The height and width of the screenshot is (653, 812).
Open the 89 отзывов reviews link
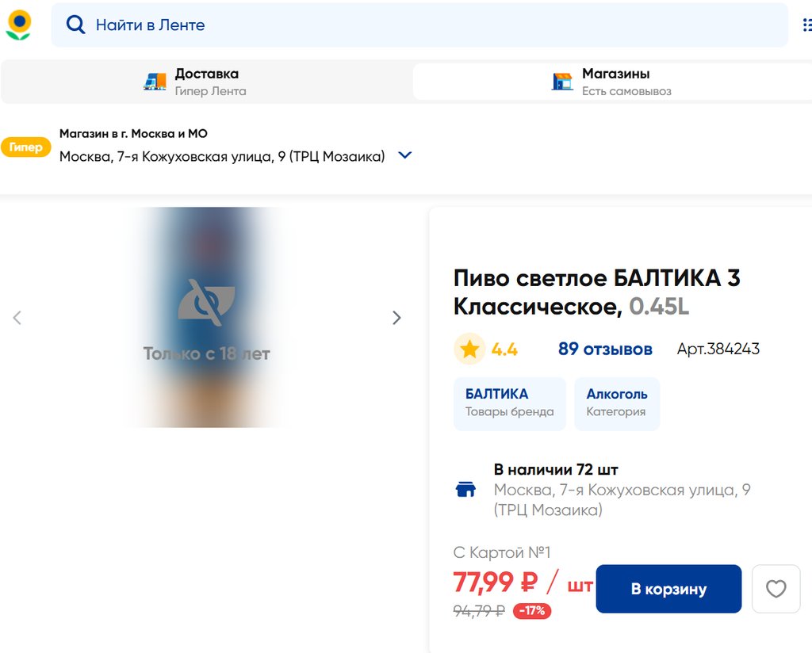[x=605, y=349]
